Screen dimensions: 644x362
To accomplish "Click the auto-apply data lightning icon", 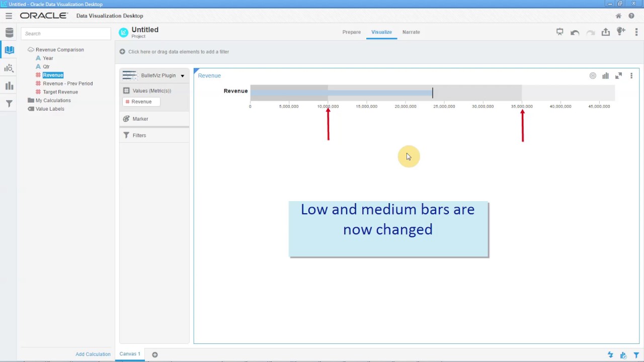I will point(610,355).
